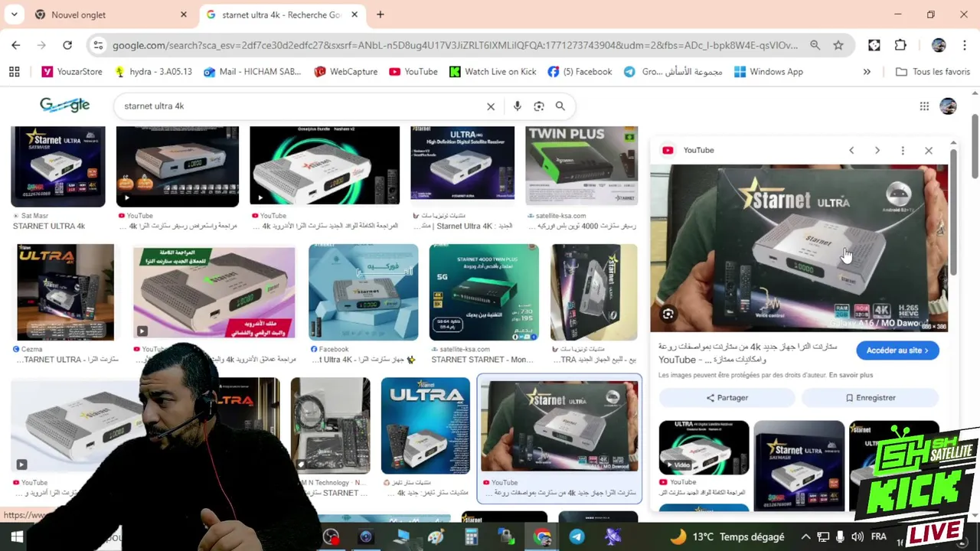Screen dimensions: 980x551
Task: Close the Nouvel onglet tab
Action: coord(183,15)
